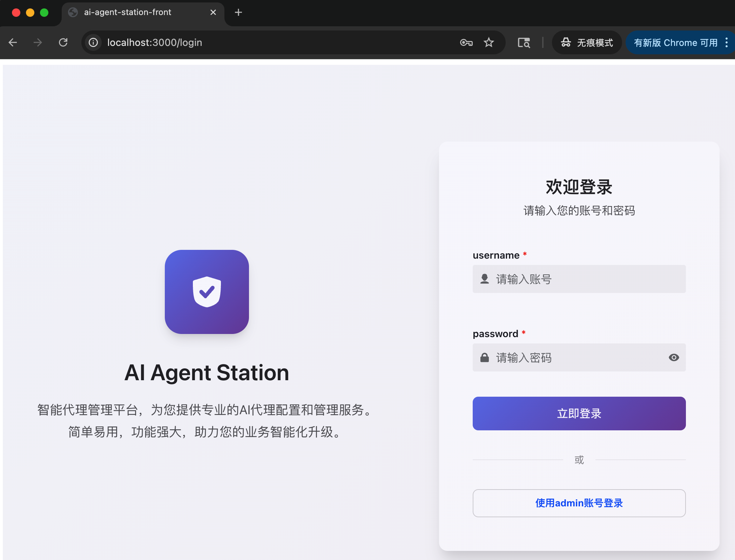Open a new browser tab
735x560 pixels.
(238, 13)
